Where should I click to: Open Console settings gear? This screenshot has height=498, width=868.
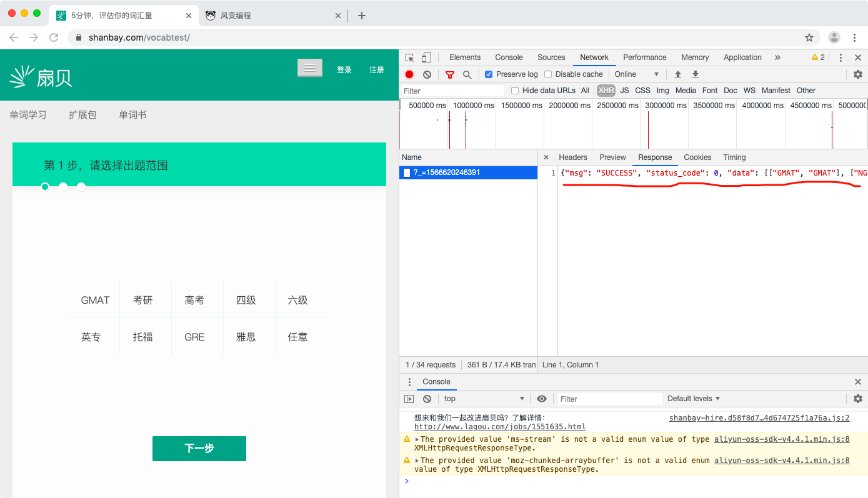click(858, 399)
